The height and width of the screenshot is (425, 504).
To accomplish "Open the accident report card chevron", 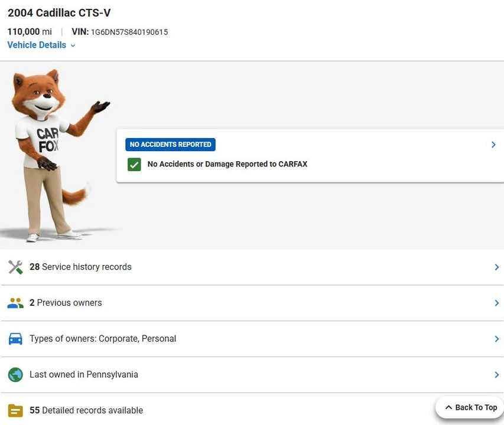I will [x=493, y=145].
